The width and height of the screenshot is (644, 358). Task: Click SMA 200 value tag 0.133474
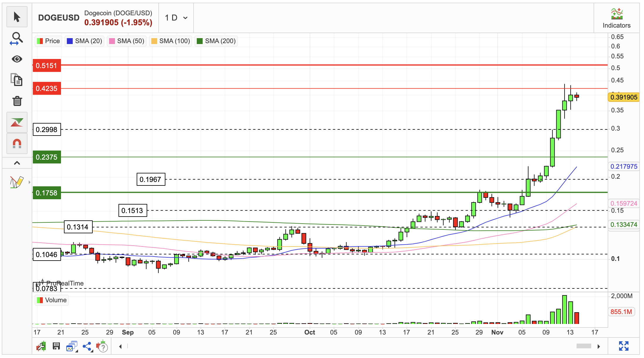(x=624, y=224)
